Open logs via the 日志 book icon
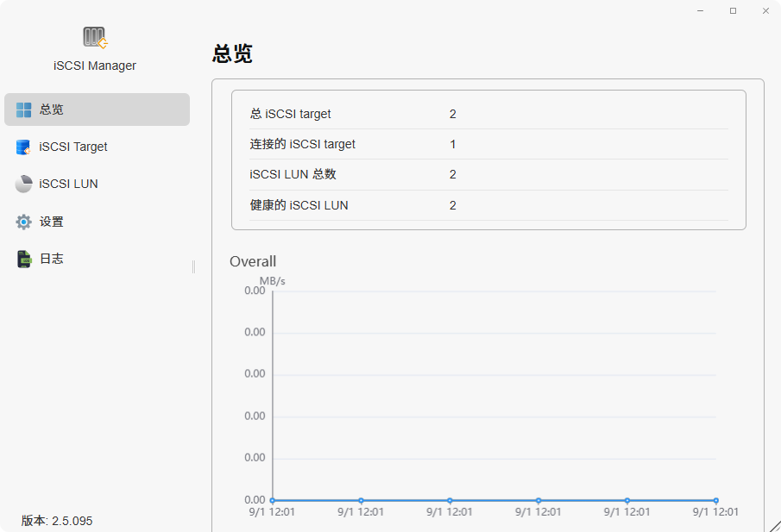Image resolution: width=781 pixels, height=532 pixels. tap(22, 258)
